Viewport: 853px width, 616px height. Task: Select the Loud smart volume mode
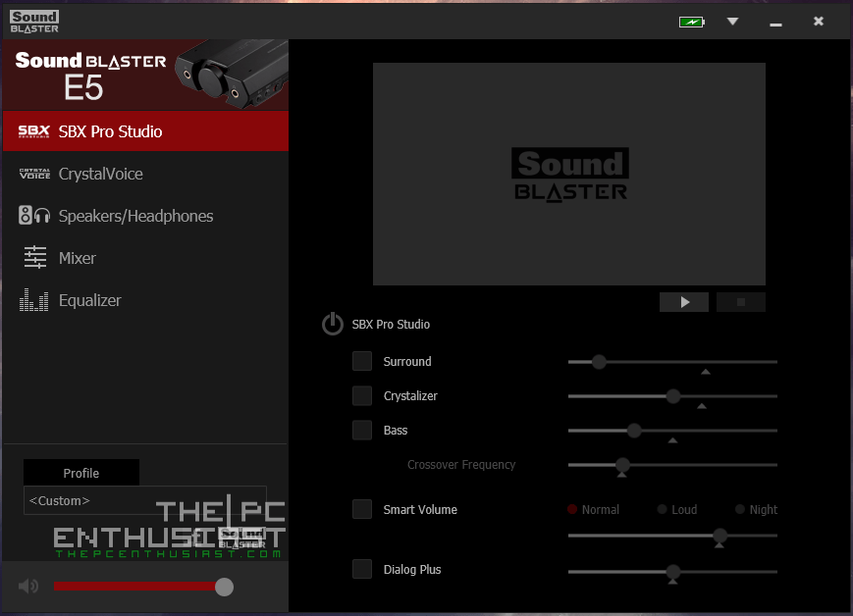(x=677, y=509)
